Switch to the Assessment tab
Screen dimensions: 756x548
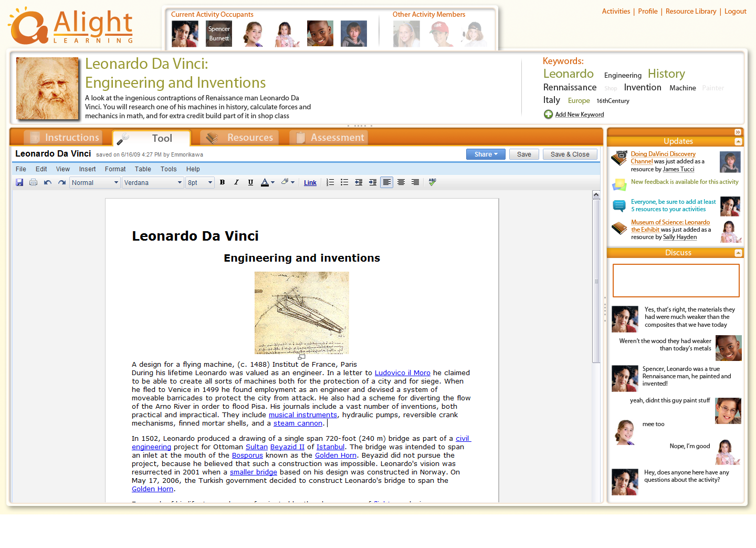(x=329, y=138)
